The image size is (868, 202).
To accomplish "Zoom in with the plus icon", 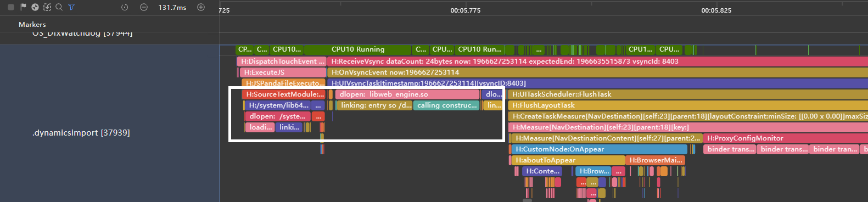I will (201, 7).
